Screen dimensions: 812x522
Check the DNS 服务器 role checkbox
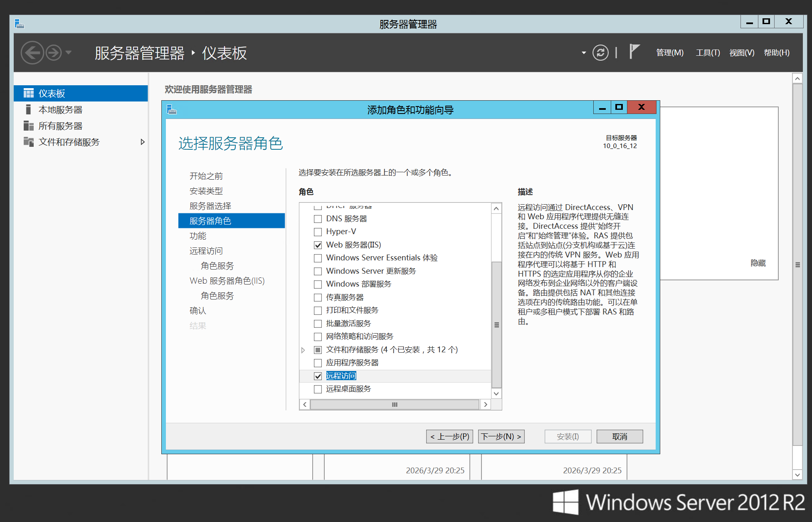pyautogui.click(x=318, y=219)
